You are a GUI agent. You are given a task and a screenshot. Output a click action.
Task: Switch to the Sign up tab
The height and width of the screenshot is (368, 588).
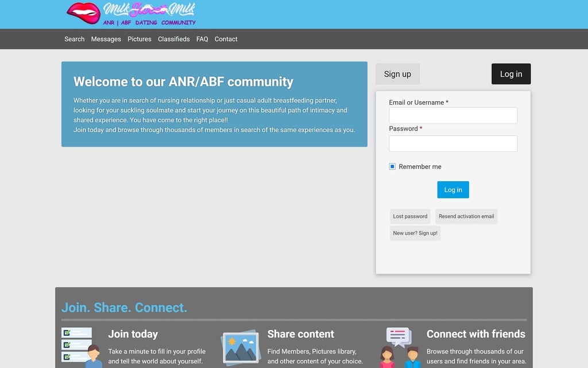pyautogui.click(x=397, y=74)
